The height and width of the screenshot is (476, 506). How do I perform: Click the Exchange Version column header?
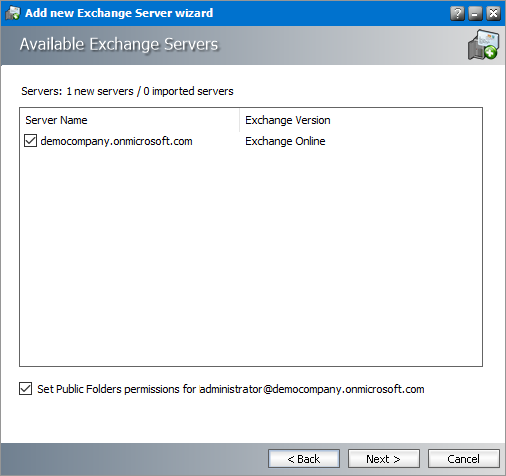[361, 120]
